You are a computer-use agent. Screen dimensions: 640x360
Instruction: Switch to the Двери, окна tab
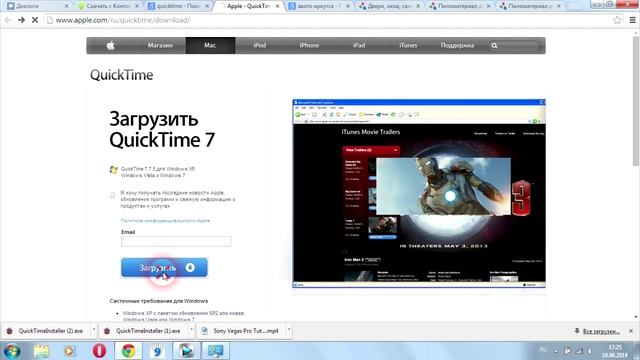click(x=389, y=6)
